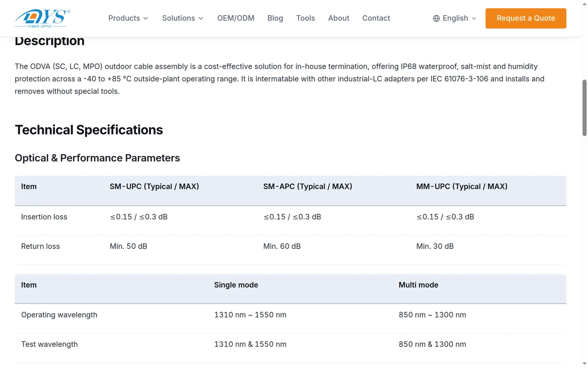Go to the Blog page

[x=275, y=18]
